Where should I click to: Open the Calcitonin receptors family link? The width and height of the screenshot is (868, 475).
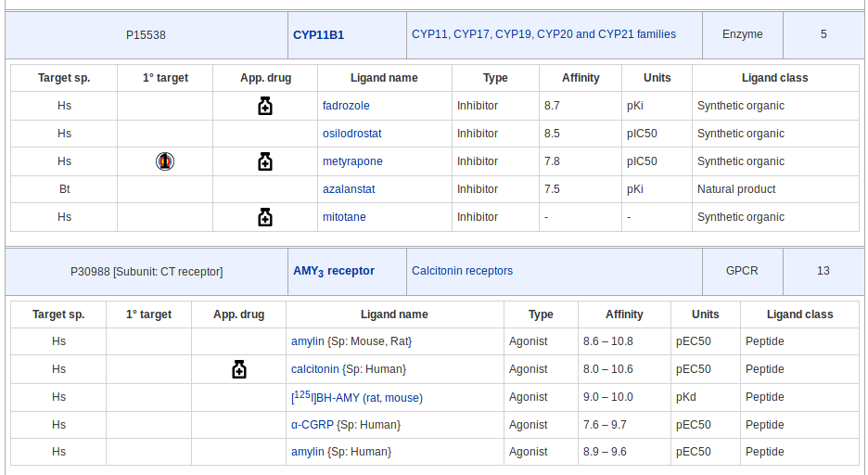tap(462, 271)
